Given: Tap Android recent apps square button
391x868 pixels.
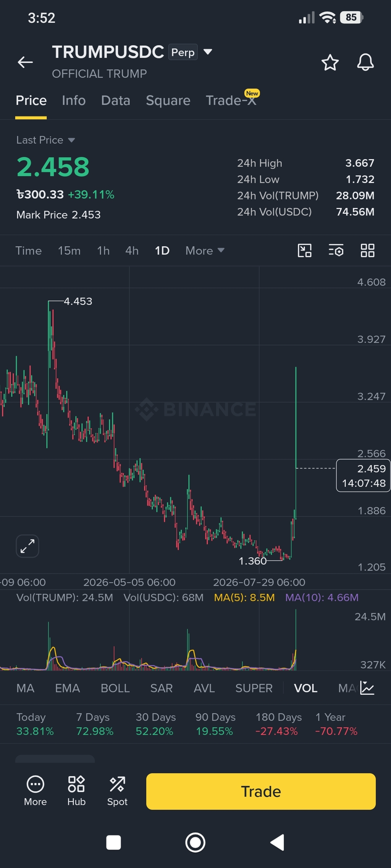Looking at the screenshot, I should pos(113,842).
